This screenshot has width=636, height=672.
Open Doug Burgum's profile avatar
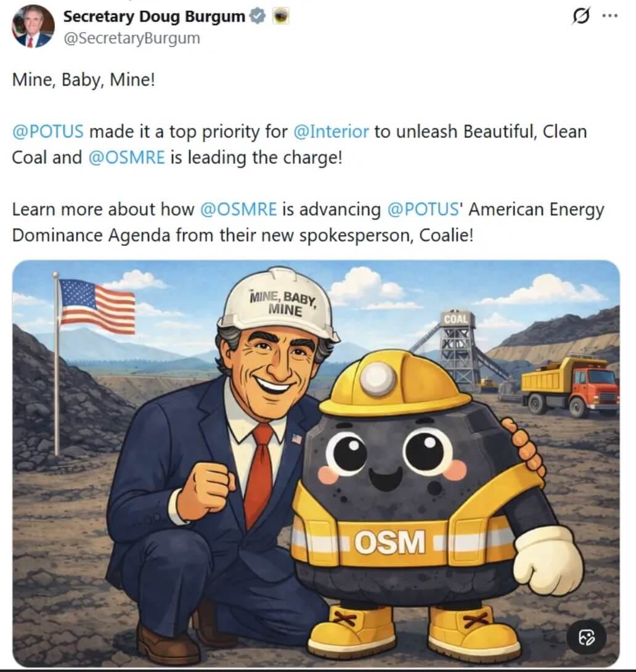click(x=33, y=27)
